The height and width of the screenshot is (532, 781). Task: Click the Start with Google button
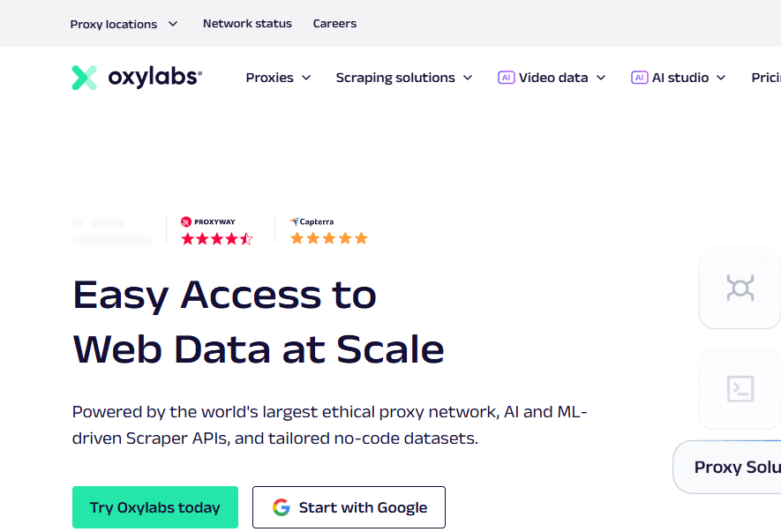349,507
